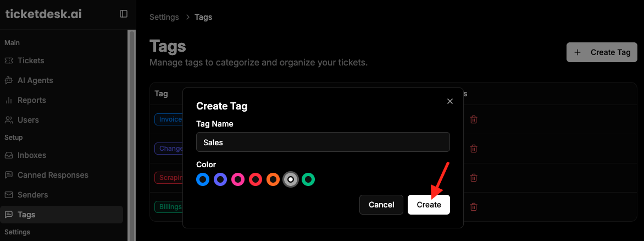
Task: Pick the green color swatch
Action: [308, 179]
